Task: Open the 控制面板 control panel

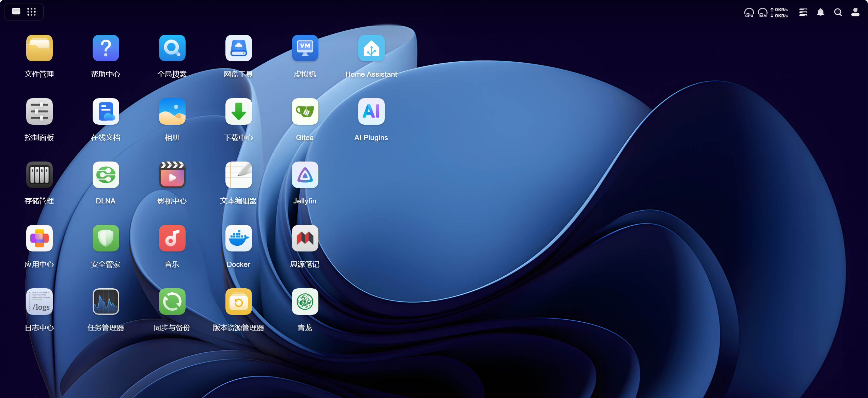Action: [39, 111]
